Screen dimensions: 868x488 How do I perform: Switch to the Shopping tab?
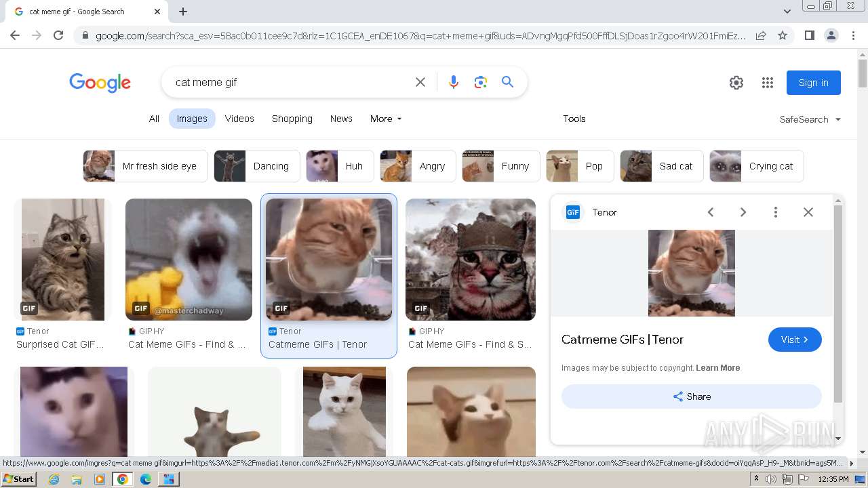point(292,119)
